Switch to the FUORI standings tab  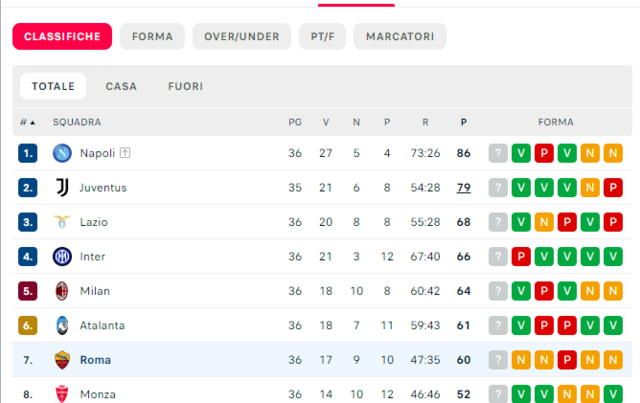coord(185,86)
